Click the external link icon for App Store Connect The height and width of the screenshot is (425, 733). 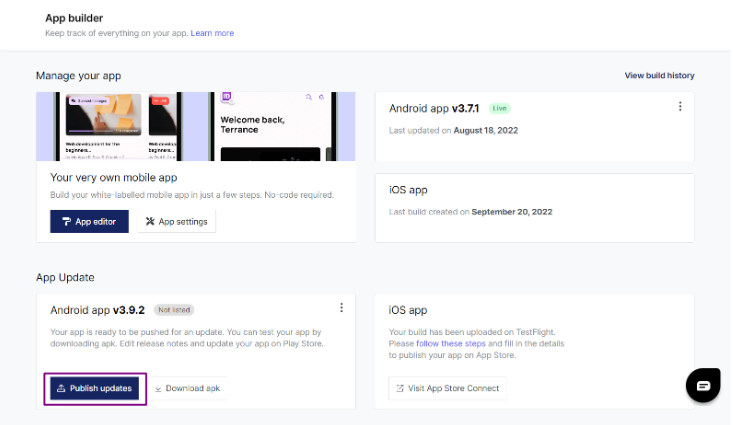pyautogui.click(x=400, y=388)
